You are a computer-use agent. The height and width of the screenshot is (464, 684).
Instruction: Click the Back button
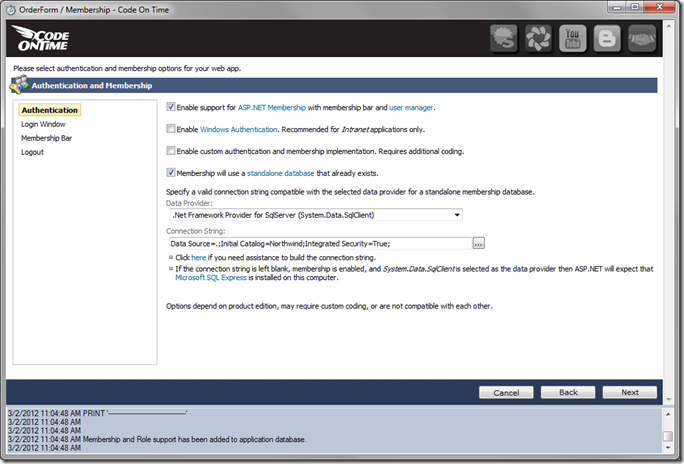point(568,392)
